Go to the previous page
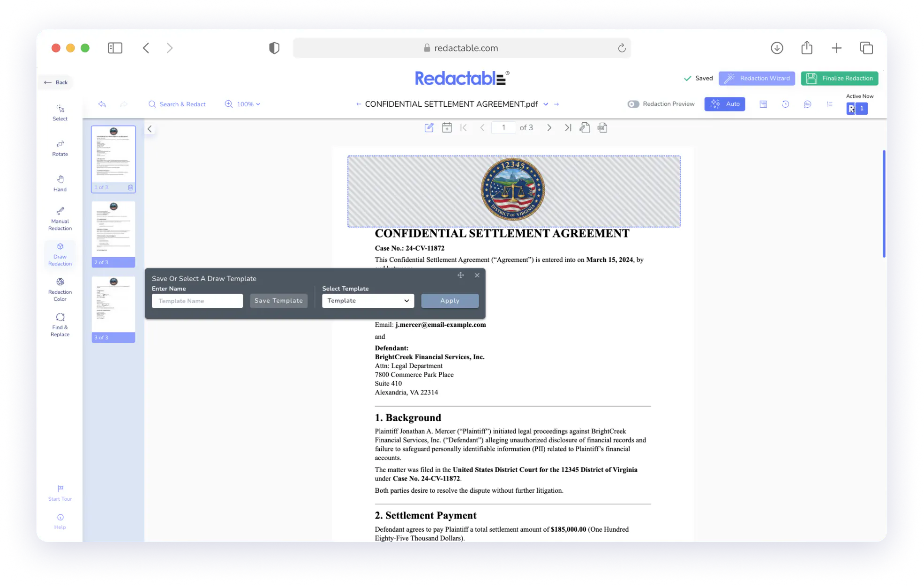 (x=482, y=127)
